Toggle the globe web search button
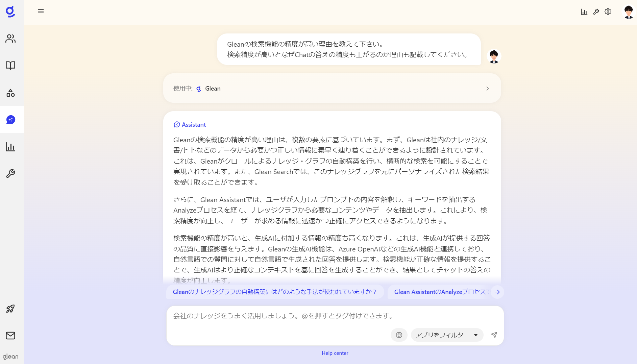This screenshot has width=637, height=364. pyautogui.click(x=399, y=335)
